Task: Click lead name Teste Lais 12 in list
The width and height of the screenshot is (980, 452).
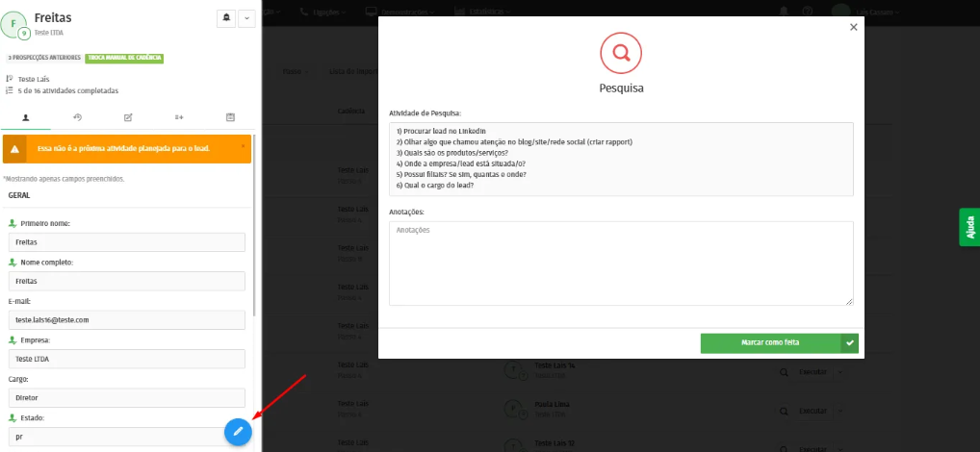Action: 554,442
